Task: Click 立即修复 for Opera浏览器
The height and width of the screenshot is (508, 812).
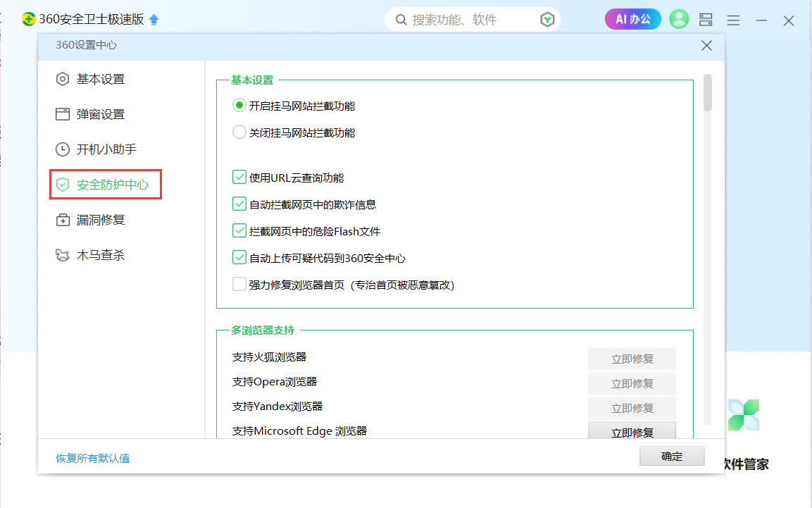Action: click(632, 384)
